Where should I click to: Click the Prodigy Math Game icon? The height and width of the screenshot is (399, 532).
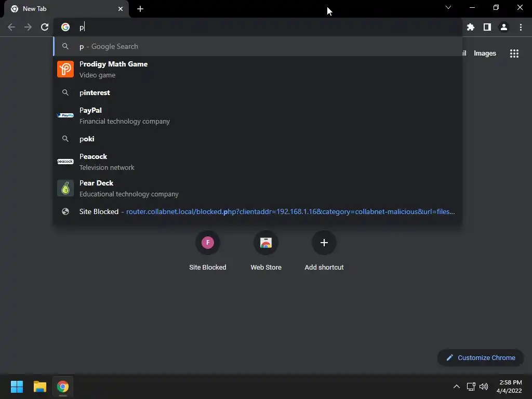pos(65,69)
